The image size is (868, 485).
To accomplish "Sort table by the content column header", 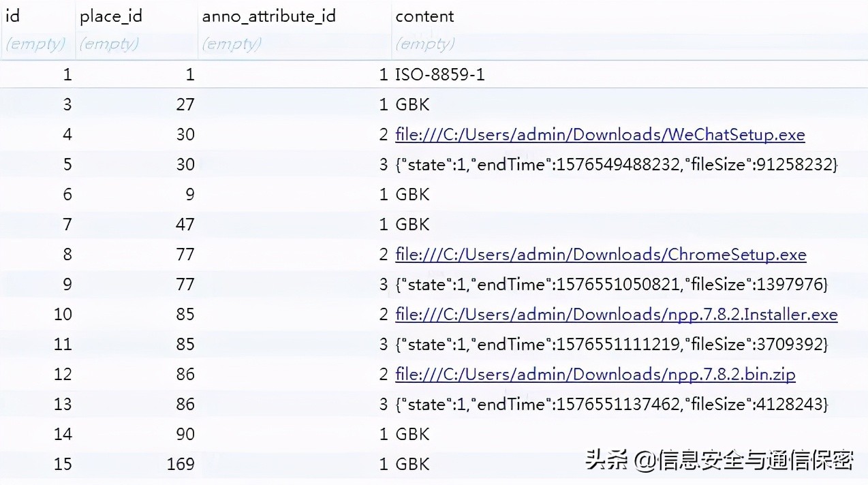I will [424, 16].
